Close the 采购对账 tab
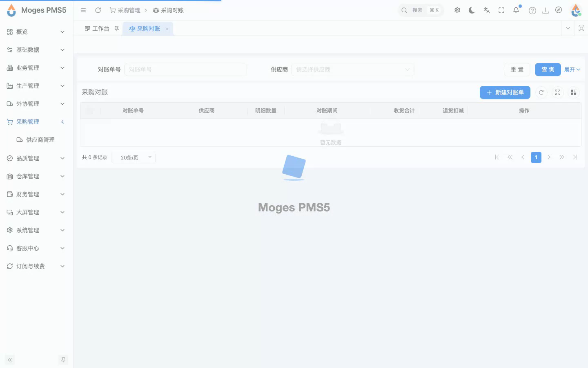The height and width of the screenshot is (368, 588). 167,29
